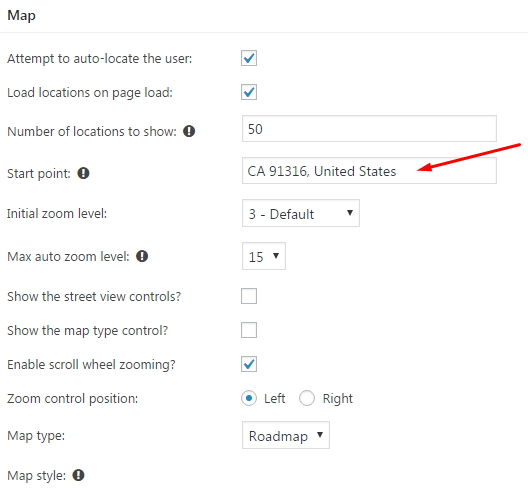528x496 pixels.
Task: Click the Number of locations input field
Action: tap(369, 129)
